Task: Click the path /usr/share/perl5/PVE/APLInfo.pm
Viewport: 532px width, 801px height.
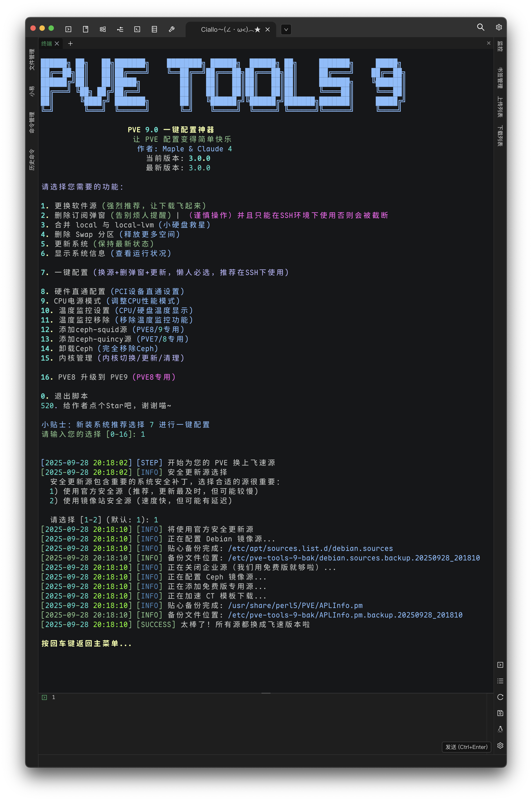Action: pos(295,605)
